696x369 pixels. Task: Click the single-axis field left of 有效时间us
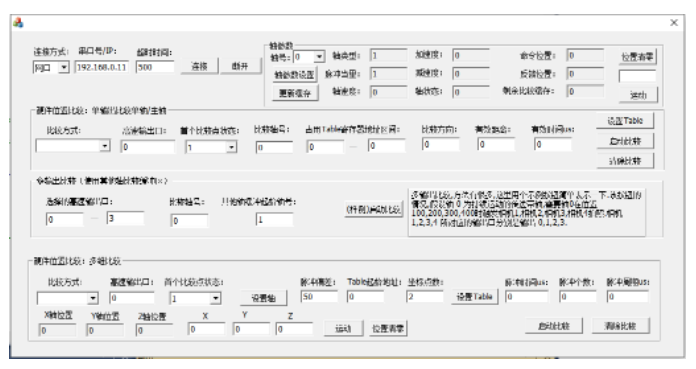point(496,144)
